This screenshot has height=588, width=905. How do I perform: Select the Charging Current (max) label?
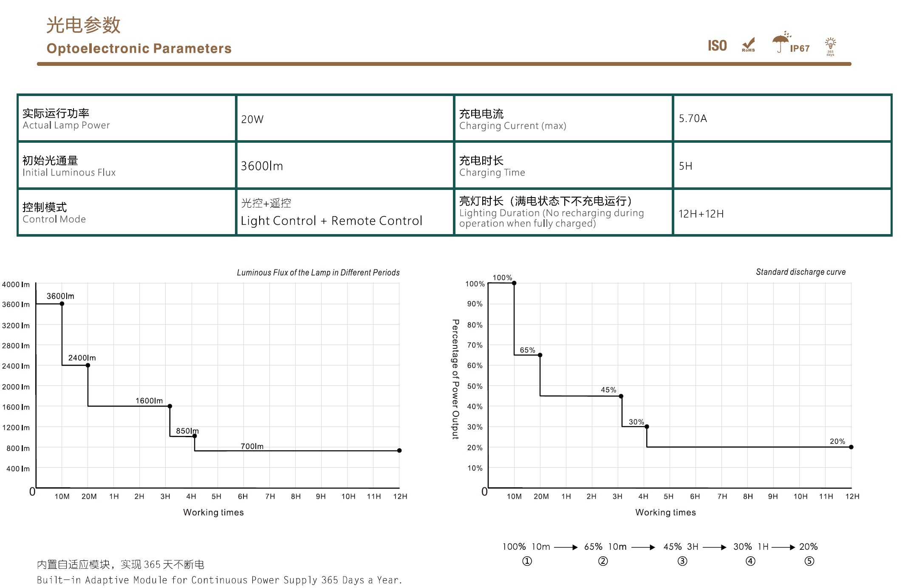click(x=512, y=126)
